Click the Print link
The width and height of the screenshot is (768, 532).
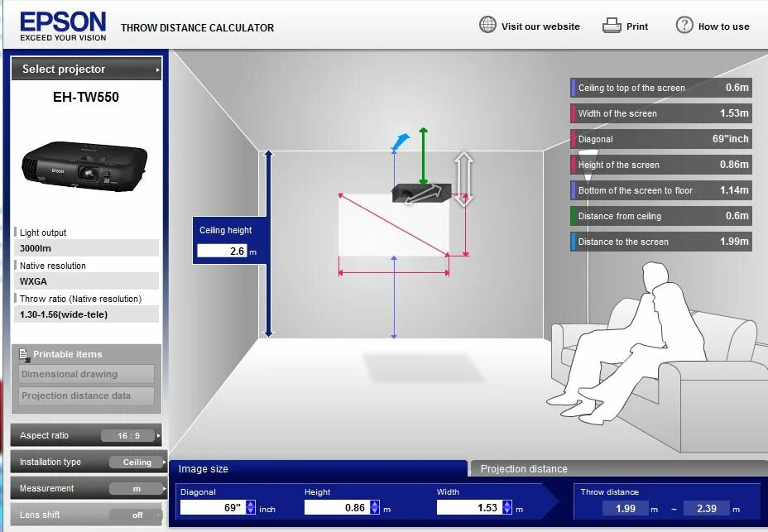[x=636, y=26]
